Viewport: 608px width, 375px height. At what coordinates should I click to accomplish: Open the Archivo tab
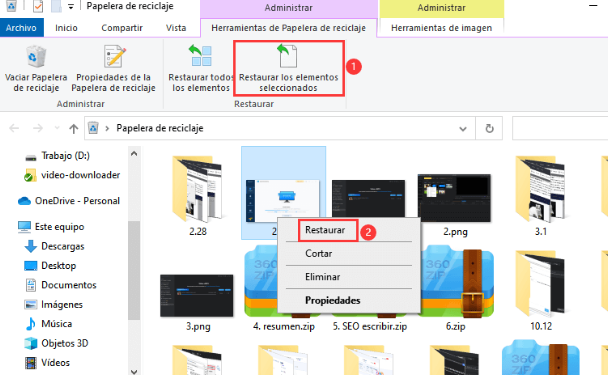click(21, 28)
